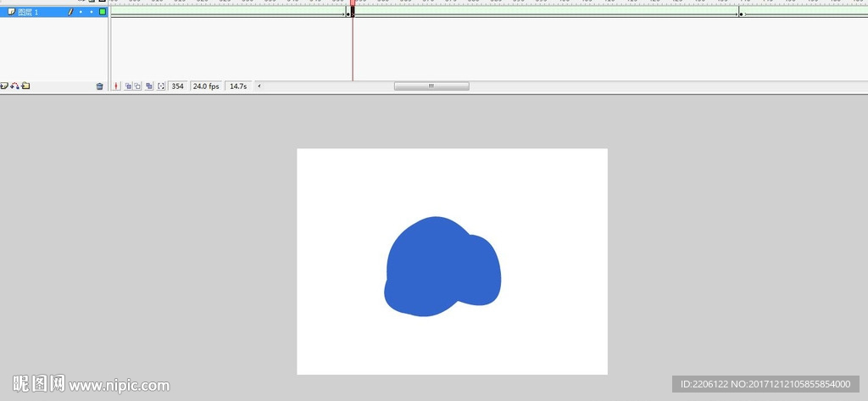868x401 pixels.
Task: Create a new layer folder
Action: coord(25,86)
